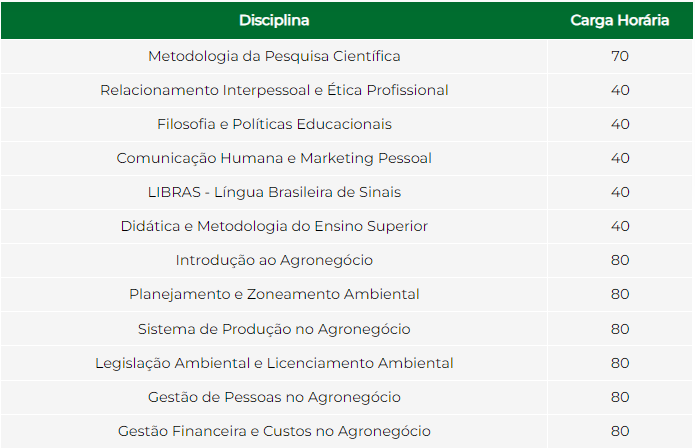Screen dimensions: 695x448
Task: Click the Carga Horária column header
Action: (x=620, y=20)
